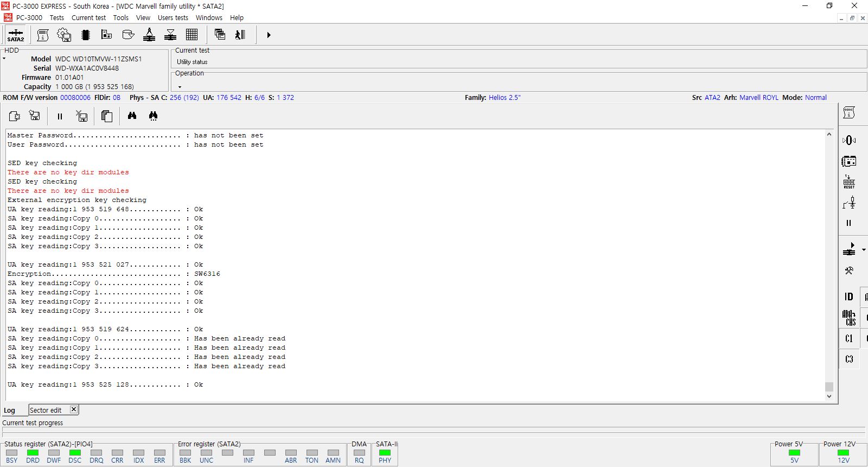Collapse the HDD panel arrow
This screenshot has width=868, height=467.
point(4,58)
